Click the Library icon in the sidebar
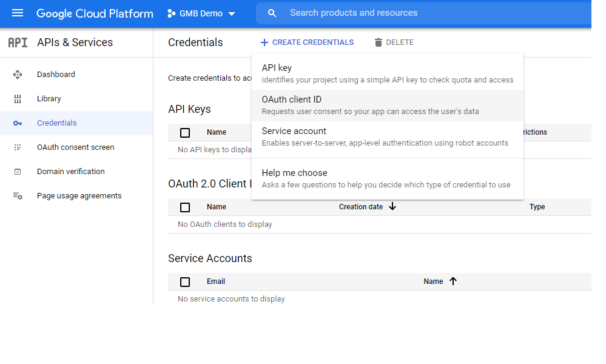Screen dimensions: 606x364 point(18,99)
